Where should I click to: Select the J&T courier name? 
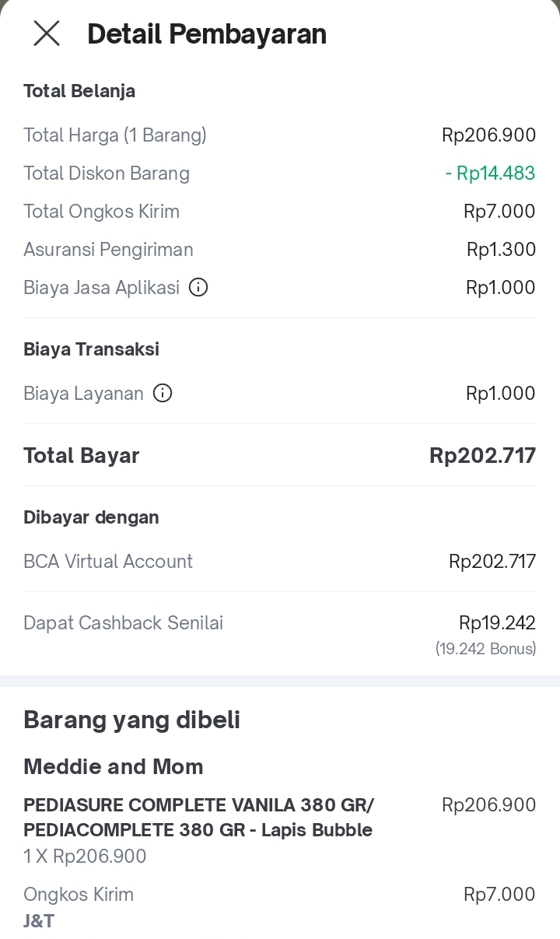coord(39,921)
